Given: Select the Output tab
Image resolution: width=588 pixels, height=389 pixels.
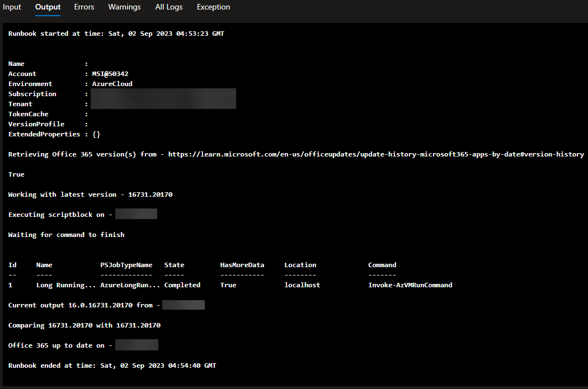Looking at the screenshot, I should [x=47, y=7].
